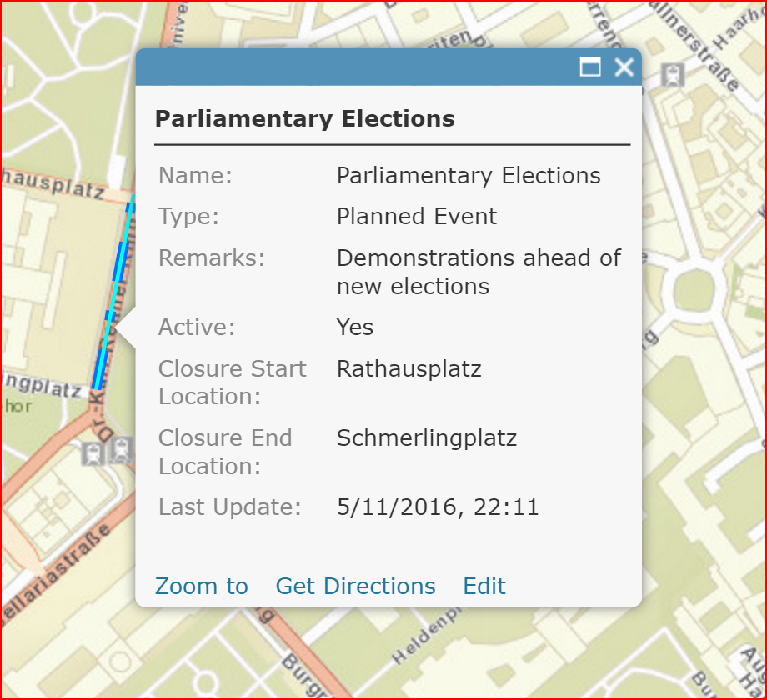Select the Planned Event type value

(417, 216)
